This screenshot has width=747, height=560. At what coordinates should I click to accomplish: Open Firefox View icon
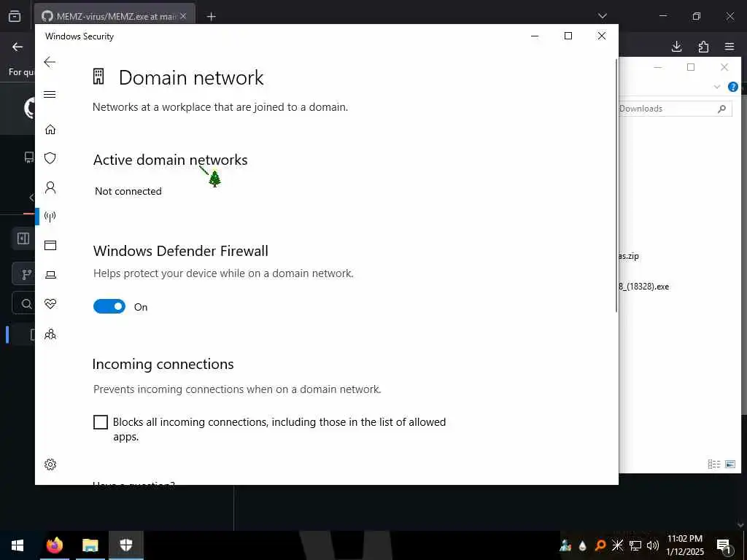(15, 16)
